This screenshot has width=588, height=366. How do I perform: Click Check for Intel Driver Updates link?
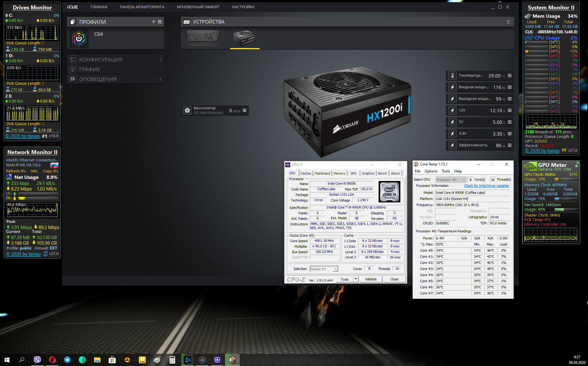pos(486,186)
